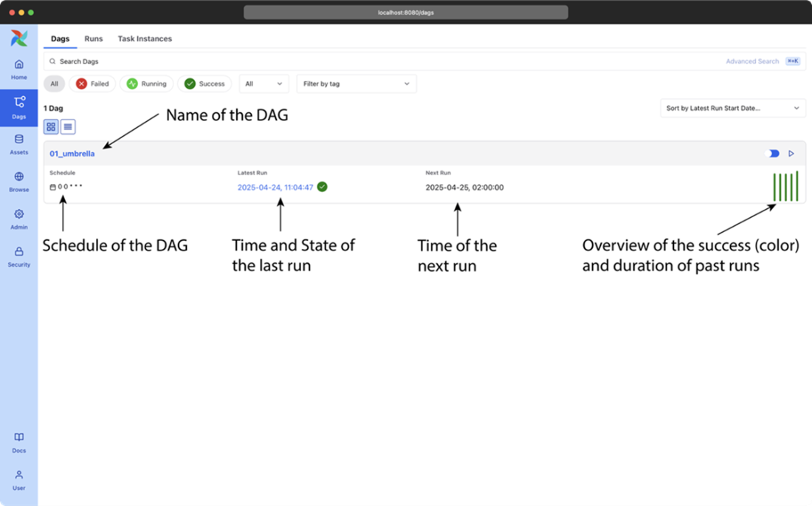
Task: Click the Search Dags input field
Action: point(369,61)
